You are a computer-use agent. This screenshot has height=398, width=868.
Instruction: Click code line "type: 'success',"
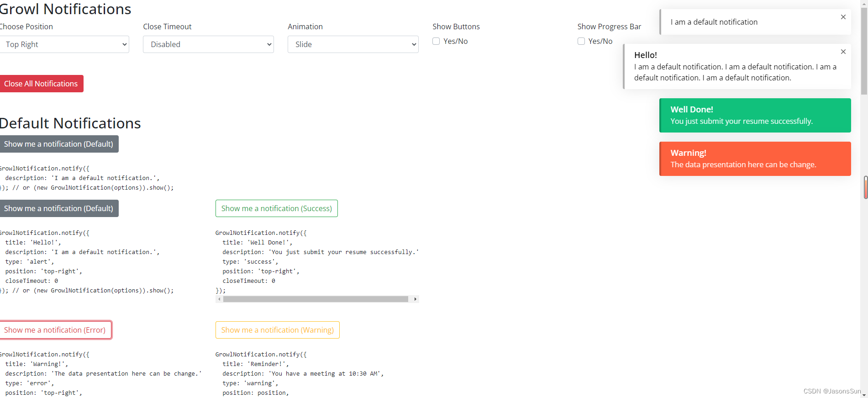(x=250, y=262)
